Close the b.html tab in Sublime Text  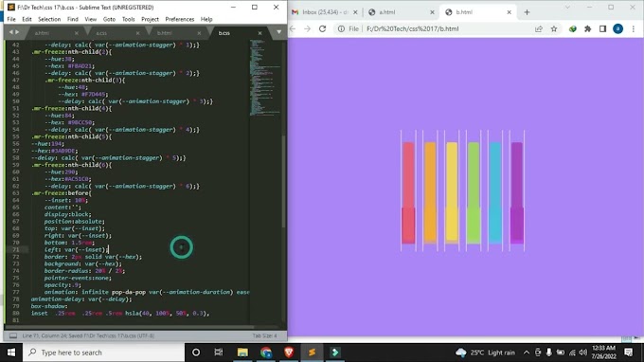pyautogui.click(x=199, y=33)
